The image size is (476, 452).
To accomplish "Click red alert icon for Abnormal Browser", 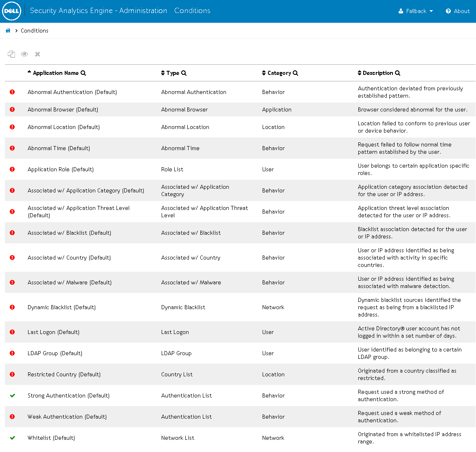I will (x=12, y=109).
